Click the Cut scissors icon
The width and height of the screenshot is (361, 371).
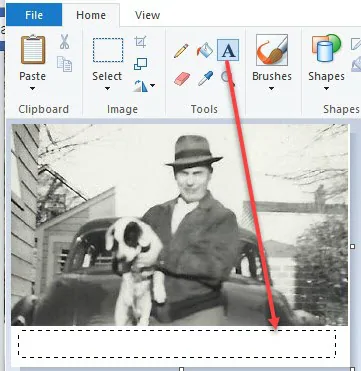coord(64,42)
